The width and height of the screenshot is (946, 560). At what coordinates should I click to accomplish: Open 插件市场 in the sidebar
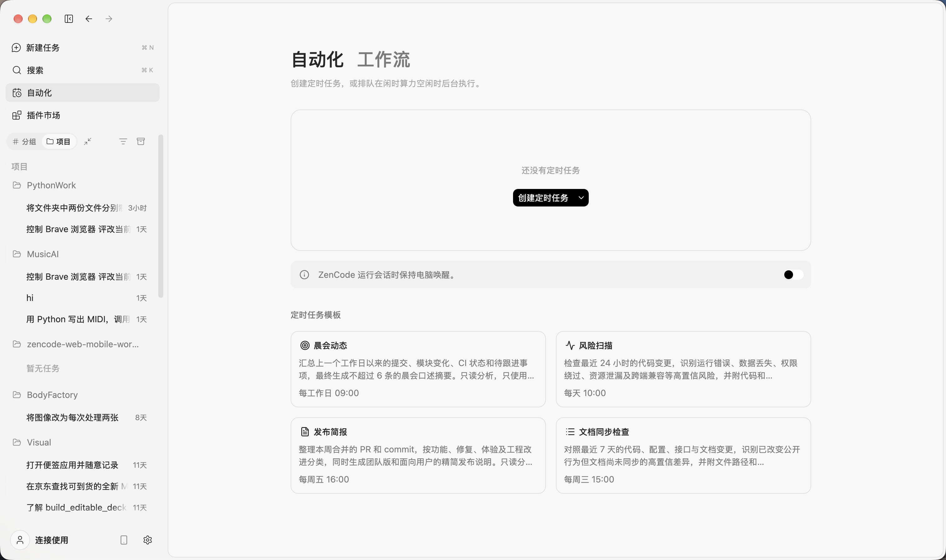(82, 115)
